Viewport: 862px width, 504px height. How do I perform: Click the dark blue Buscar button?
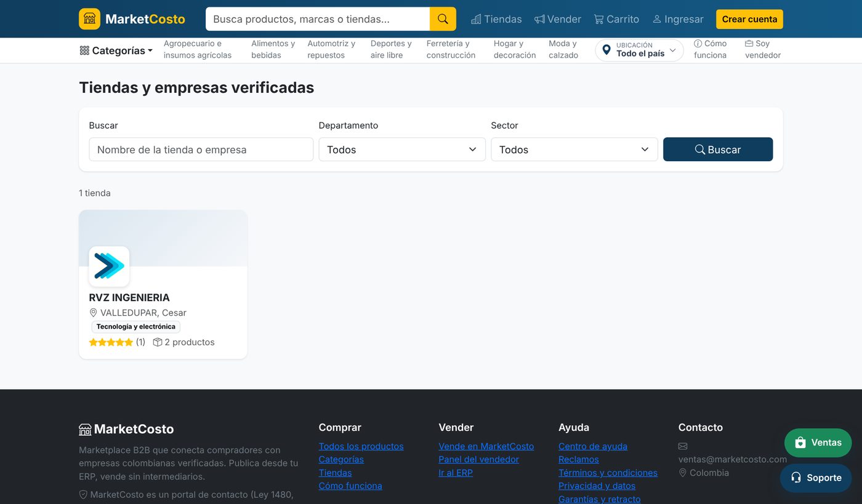tap(718, 150)
